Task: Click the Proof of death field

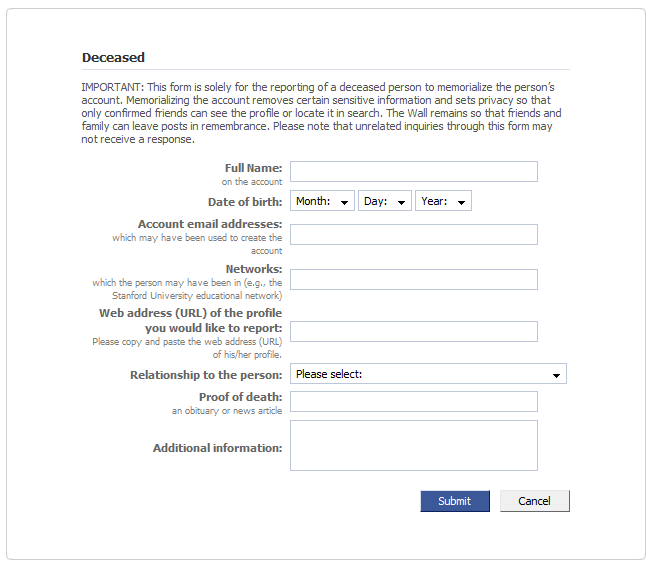Action: point(413,401)
